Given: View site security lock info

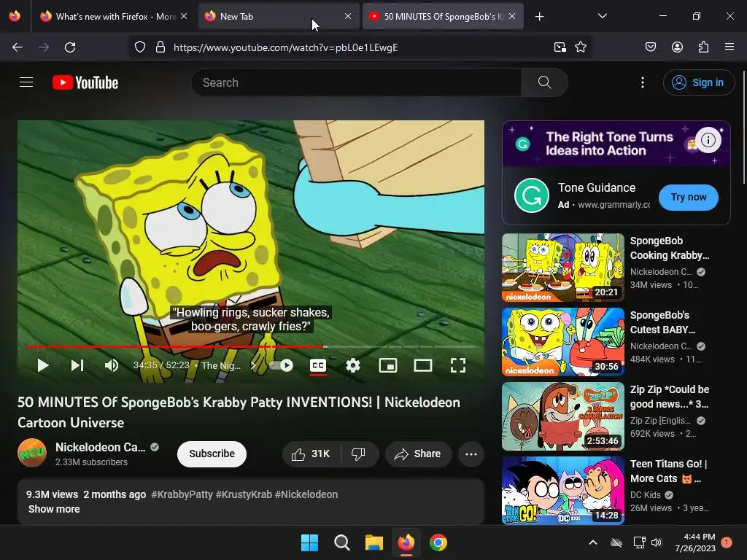Looking at the screenshot, I should (x=160, y=47).
